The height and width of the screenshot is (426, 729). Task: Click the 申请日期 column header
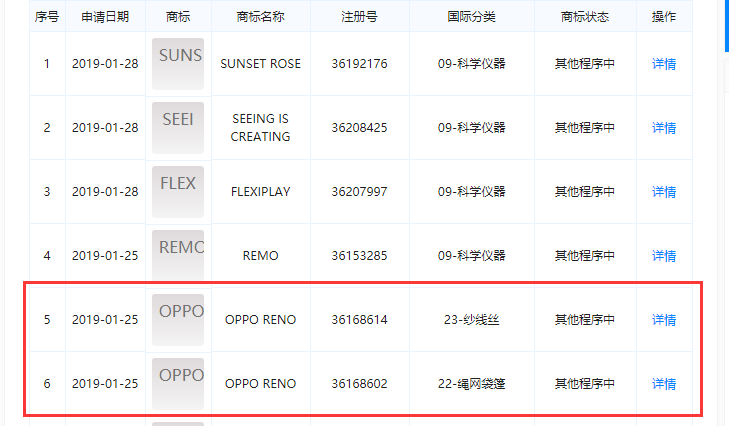105,17
